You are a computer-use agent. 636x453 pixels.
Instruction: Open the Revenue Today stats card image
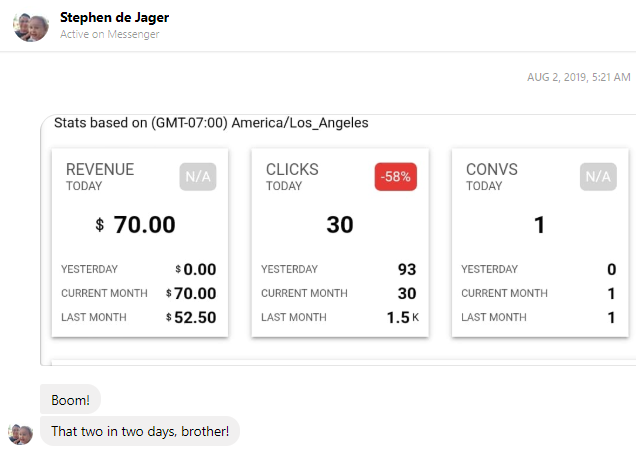point(140,243)
